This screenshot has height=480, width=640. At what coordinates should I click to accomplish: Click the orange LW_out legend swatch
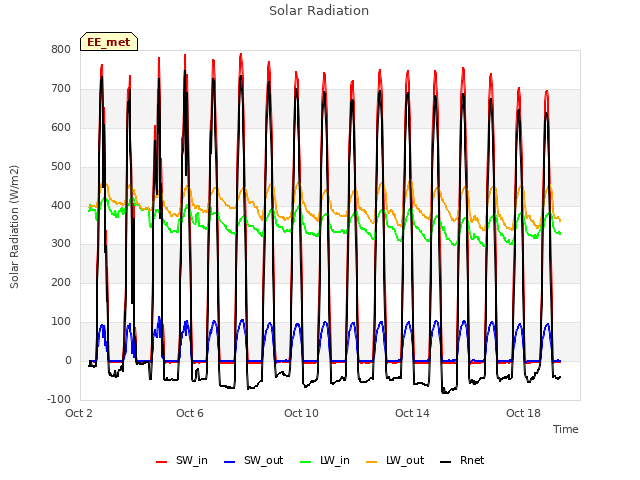pos(371,462)
